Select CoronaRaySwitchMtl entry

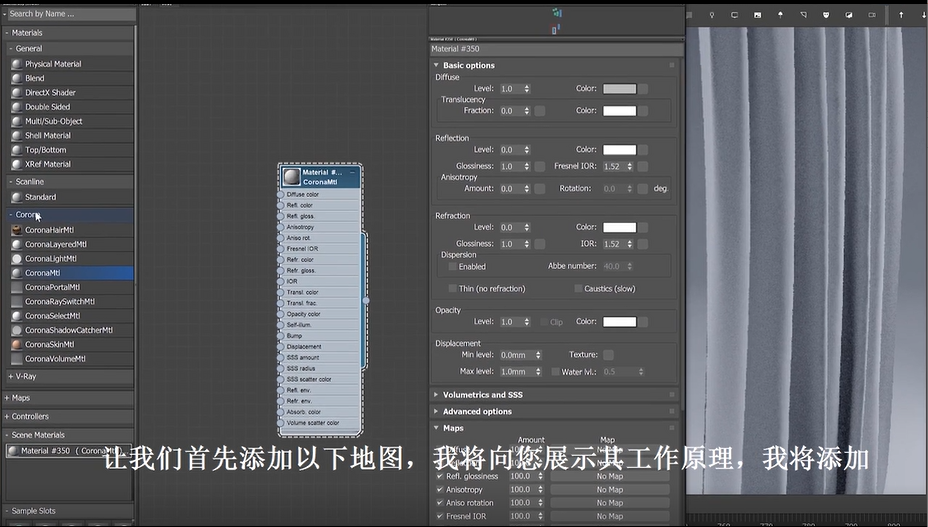[x=71, y=301]
